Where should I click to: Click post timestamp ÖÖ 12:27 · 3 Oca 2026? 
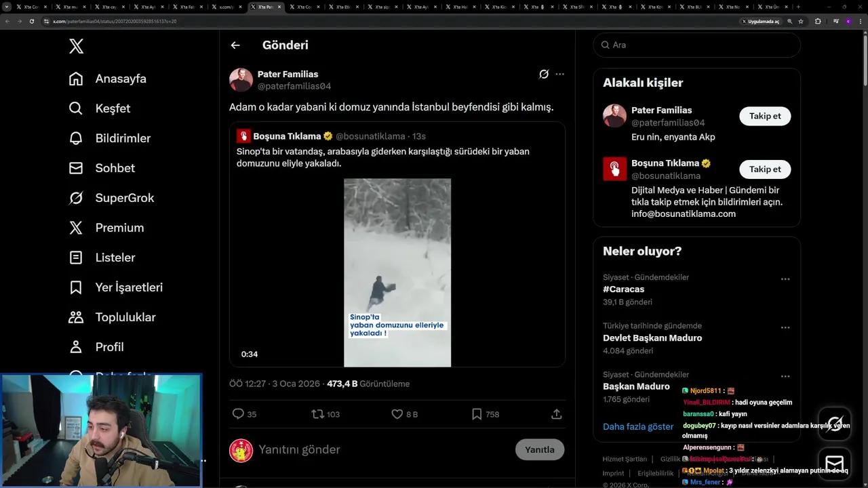click(275, 384)
